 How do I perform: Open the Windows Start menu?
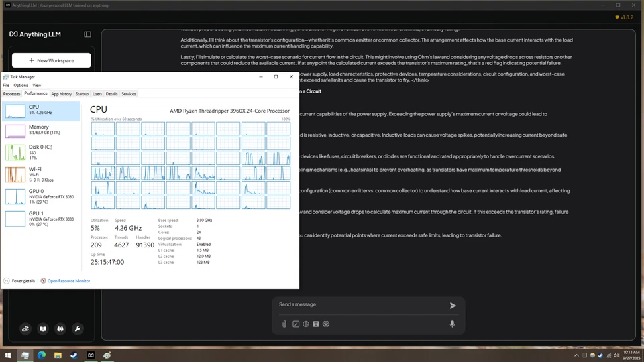coord(8,355)
